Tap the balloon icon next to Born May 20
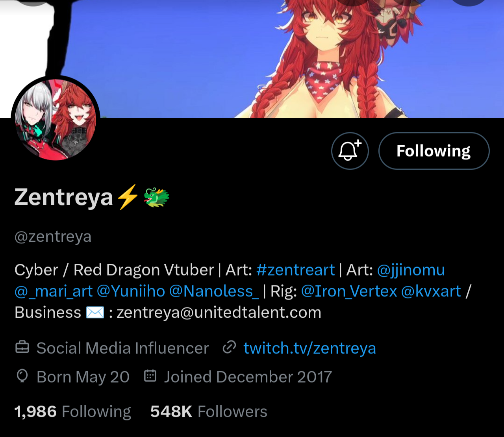The height and width of the screenshot is (437, 504). 22,376
